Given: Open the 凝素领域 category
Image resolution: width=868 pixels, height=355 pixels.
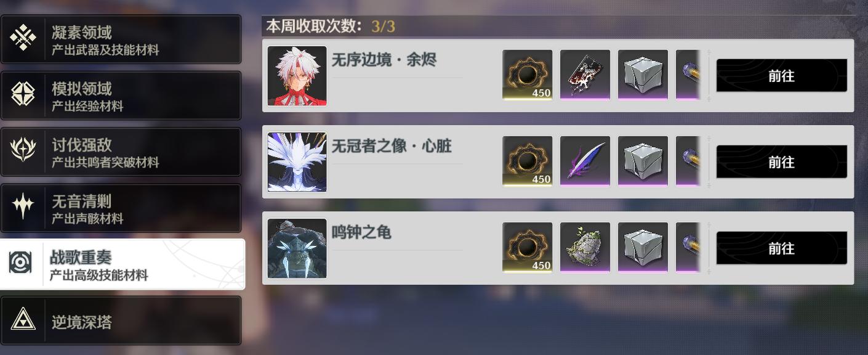Looking at the screenshot, I should (x=121, y=39).
